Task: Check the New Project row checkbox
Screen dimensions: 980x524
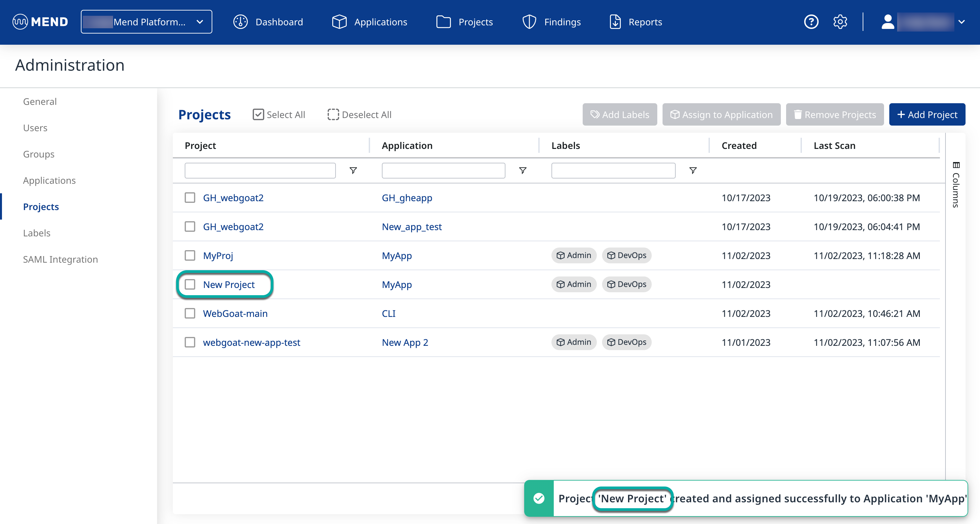Action: point(190,284)
